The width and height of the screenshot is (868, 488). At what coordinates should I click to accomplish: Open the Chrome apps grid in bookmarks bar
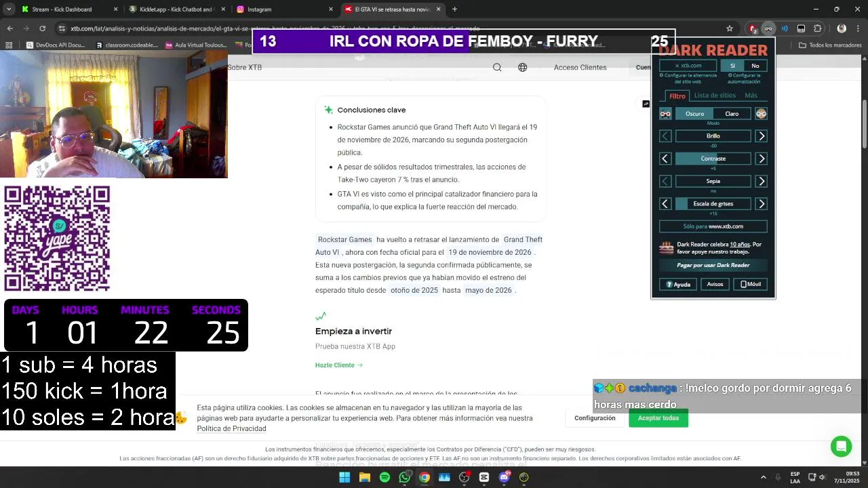coord(9,45)
